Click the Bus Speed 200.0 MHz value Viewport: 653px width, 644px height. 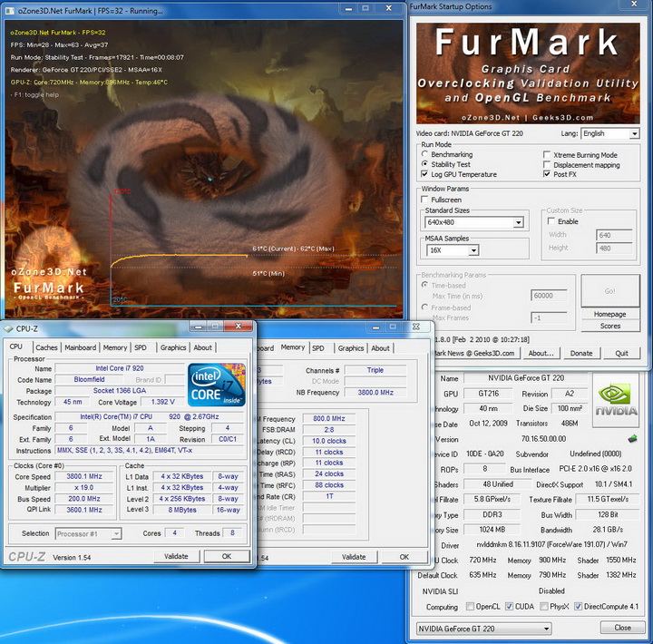click(84, 499)
